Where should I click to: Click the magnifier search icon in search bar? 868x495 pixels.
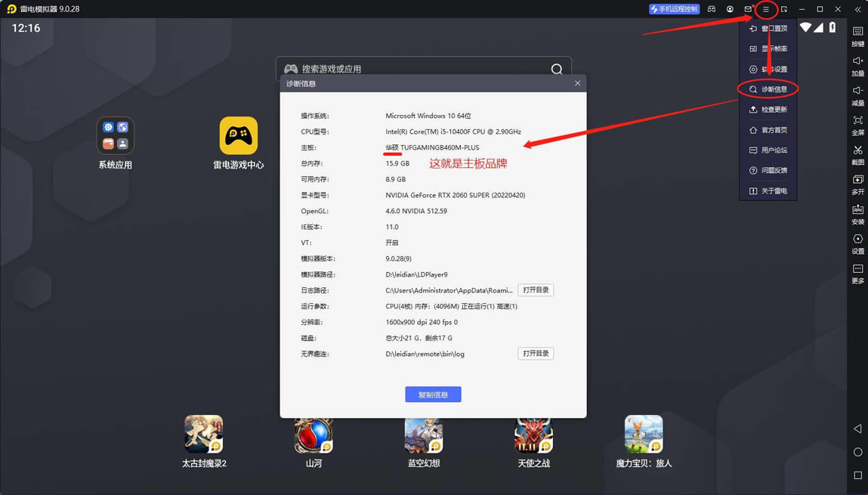point(556,70)
